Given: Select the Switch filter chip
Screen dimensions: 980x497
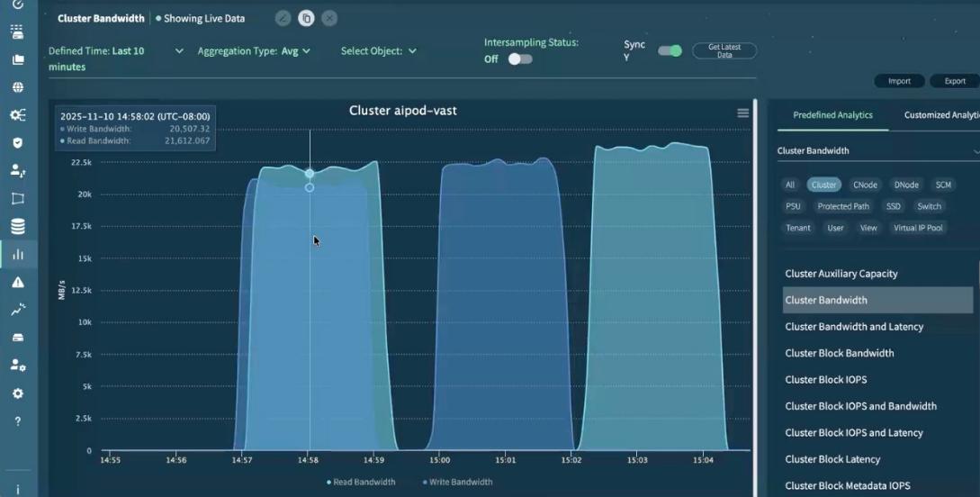Looking at the screenshot, I should click(929, 206).
